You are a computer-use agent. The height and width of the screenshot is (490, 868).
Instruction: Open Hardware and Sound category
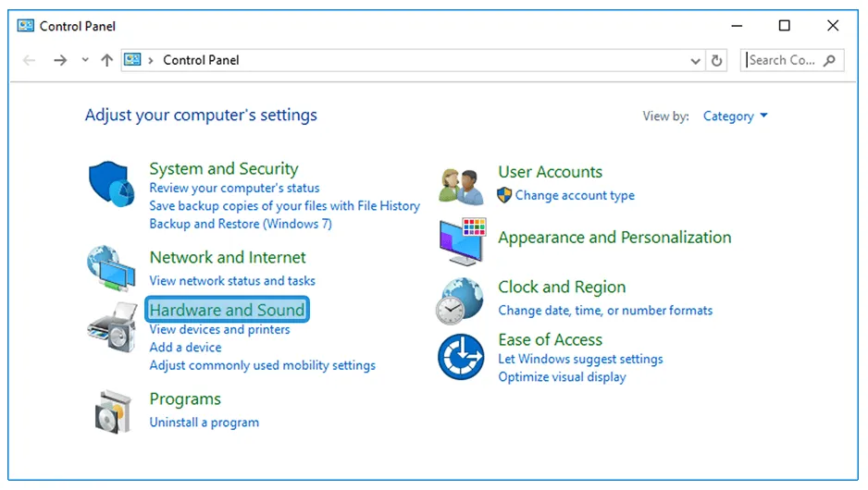point(227,310)
